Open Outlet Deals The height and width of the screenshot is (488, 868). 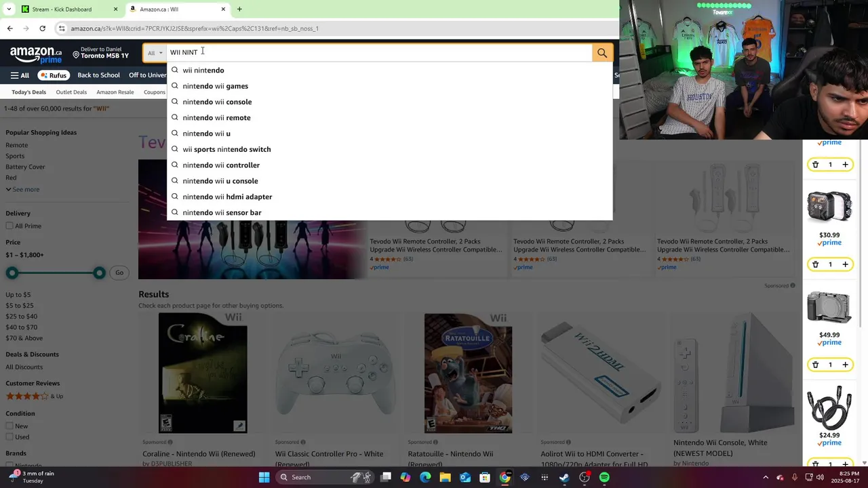[71, 92]
